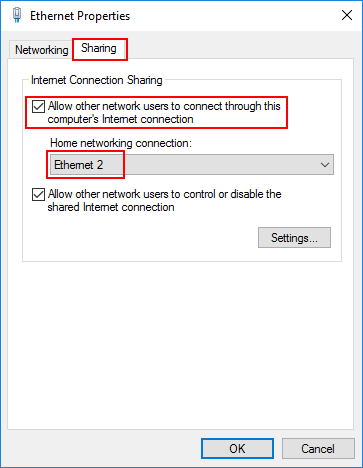Screen dimensions: 363x468
Task: Click the "shared Internet connection" label text
Action: pos(111,207)
